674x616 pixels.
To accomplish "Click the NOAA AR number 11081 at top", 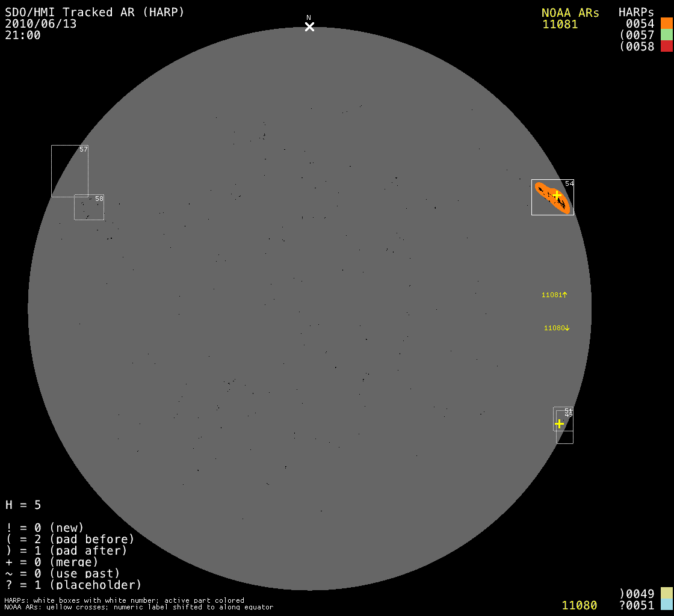I will point(560,25).
